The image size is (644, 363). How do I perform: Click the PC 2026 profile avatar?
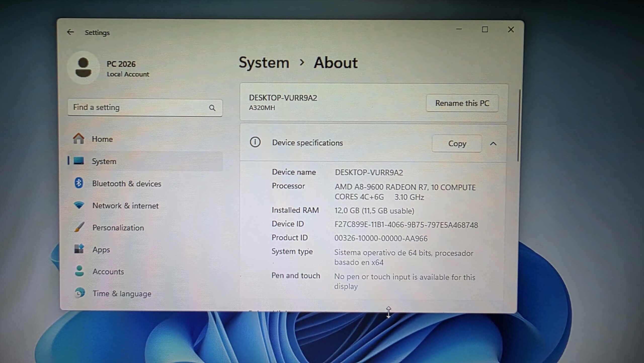coord(83,68)
